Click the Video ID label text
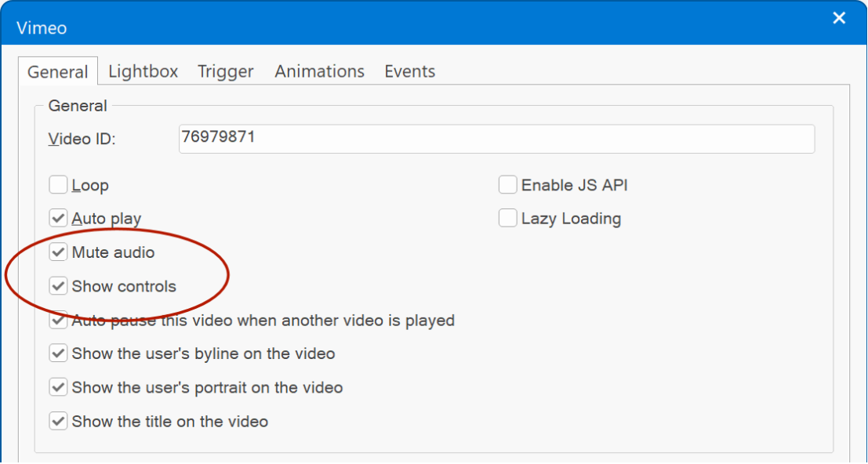The height and width of the screenshot is (464, 868). pyautogui.click(x=82, y=139)
